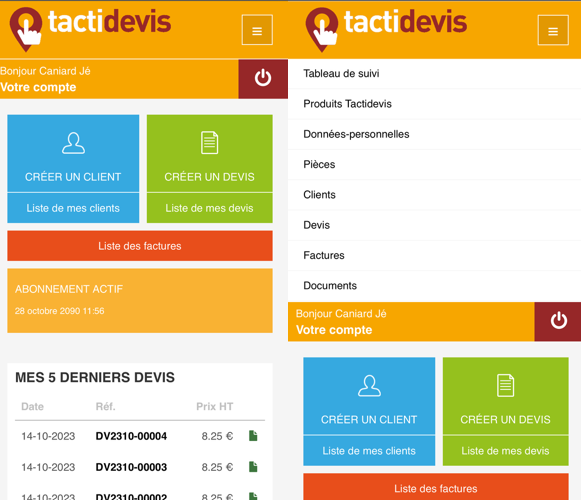This screenshot has width=581, height=500.
Task: Expand the hamburger menu on the collapsed-menu screen
Action: coord(257,30)
